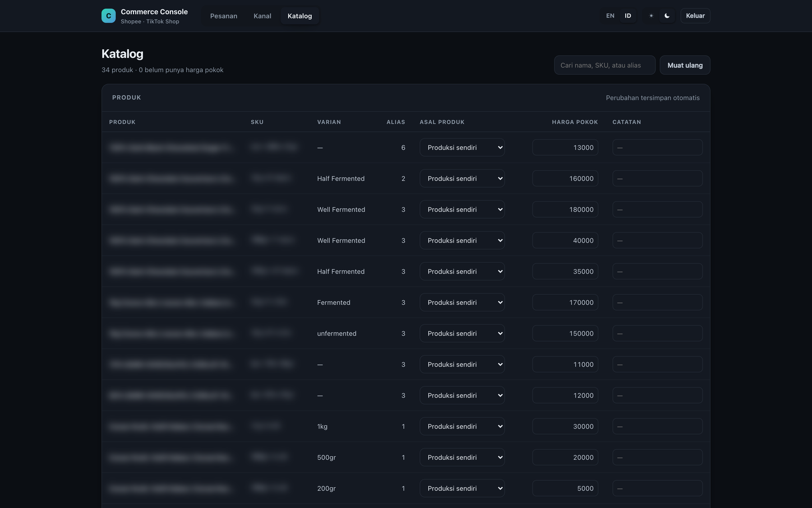Open Asal Produk dropdown in the 180000 row

462,210
